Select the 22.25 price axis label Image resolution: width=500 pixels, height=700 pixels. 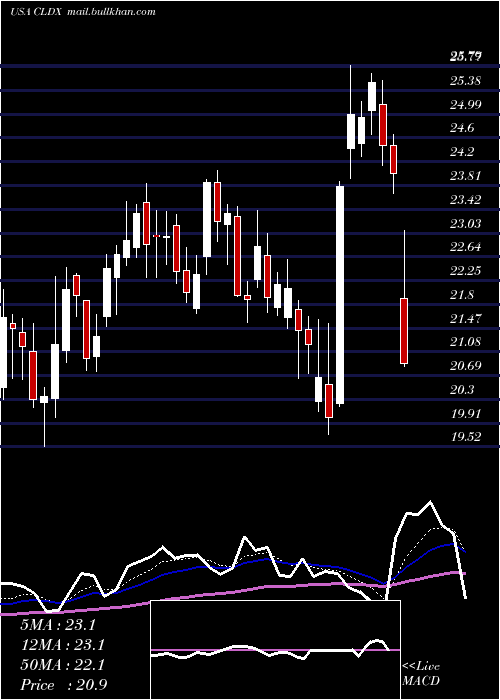coord(465,271)
